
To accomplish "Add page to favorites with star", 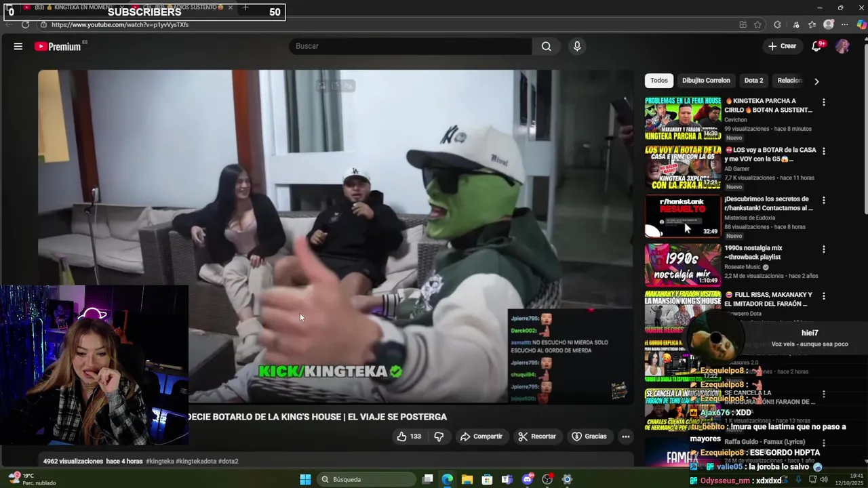I will [x=758, y=24].
